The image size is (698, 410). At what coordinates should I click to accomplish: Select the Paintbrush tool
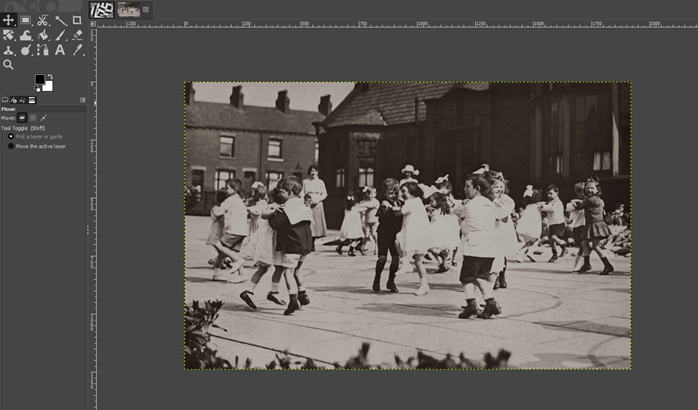60,35
